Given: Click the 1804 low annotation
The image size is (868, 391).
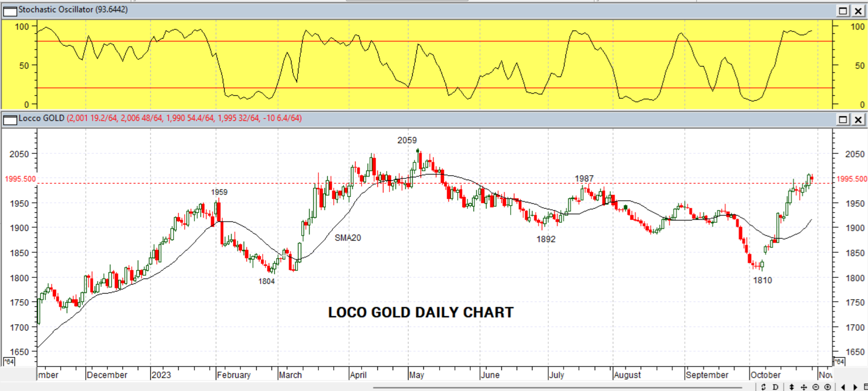Looking at the screenshot, I should [266, 281].
